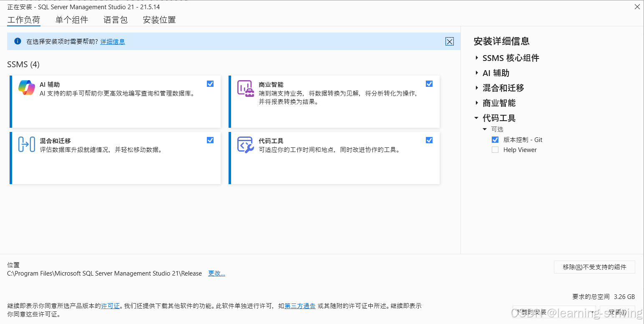
Task: Click the 安装详细信息 heading
Action: coord(502,41)
